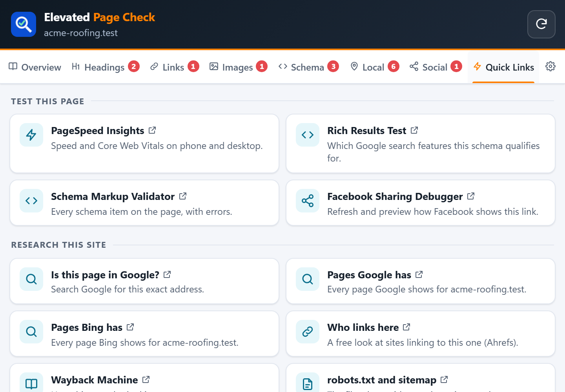This screenshot has width=565, height=392.
Task: Select the Quick Links tab
Action: pyautogui.click(x=503, y=67)
